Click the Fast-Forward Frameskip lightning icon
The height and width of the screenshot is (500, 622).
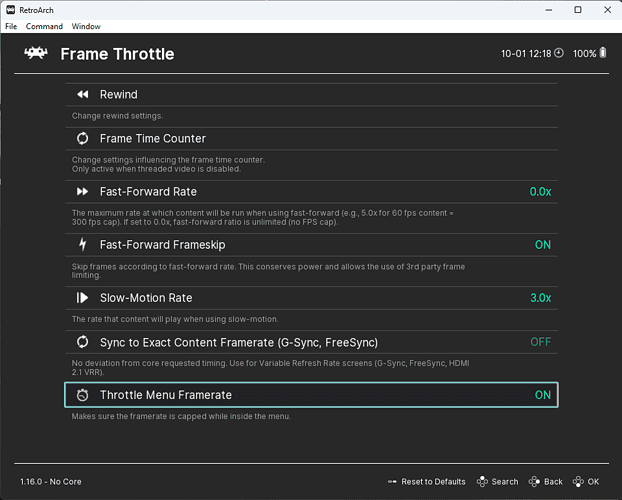(82, 245)
